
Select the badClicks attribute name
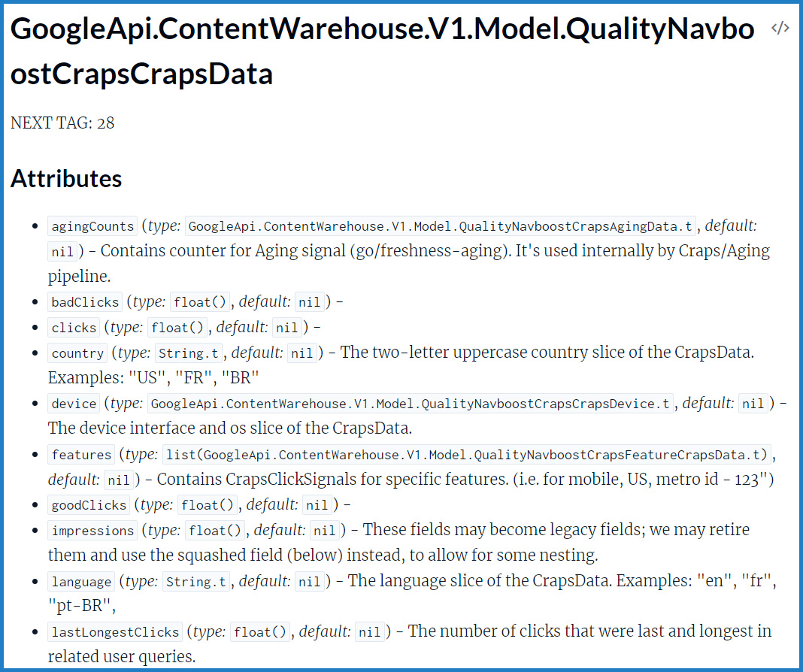[x=85, y=302]
